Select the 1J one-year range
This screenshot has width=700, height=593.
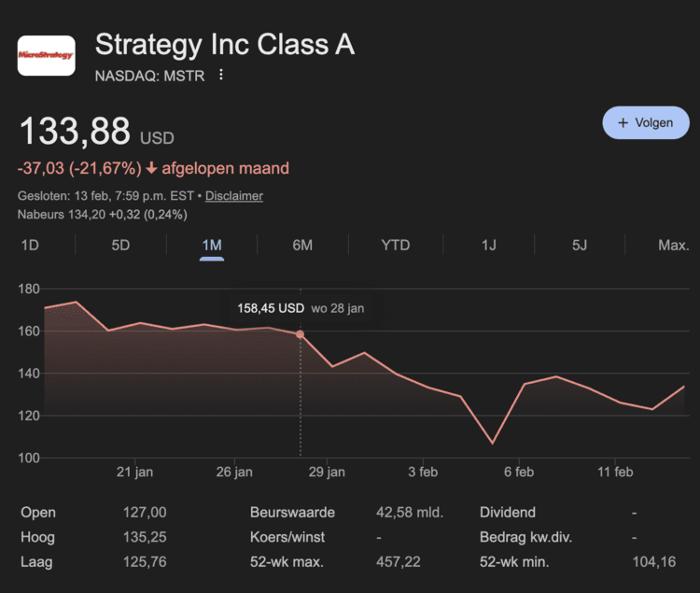[x=489, y=245]
